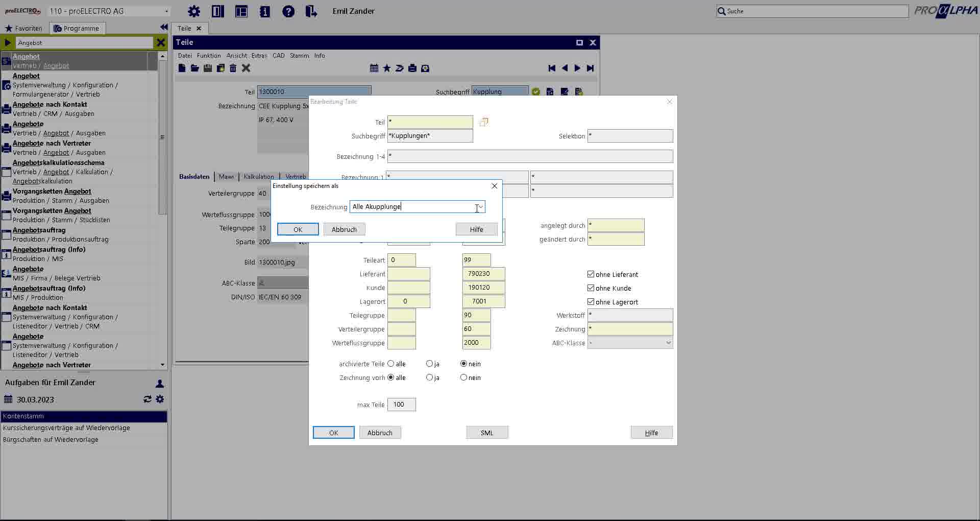Open the Datei menu

(x=185, y=56)
